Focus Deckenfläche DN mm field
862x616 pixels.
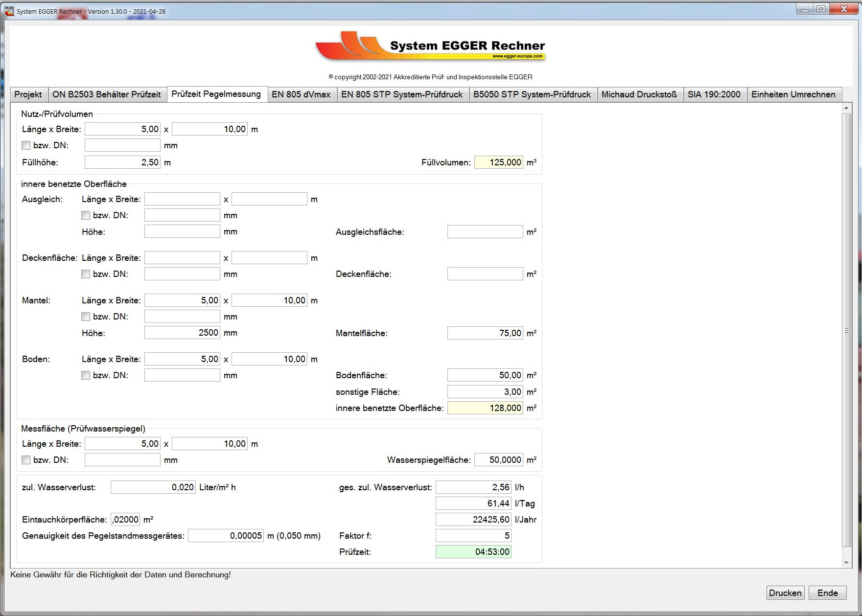tap(182, 274)
